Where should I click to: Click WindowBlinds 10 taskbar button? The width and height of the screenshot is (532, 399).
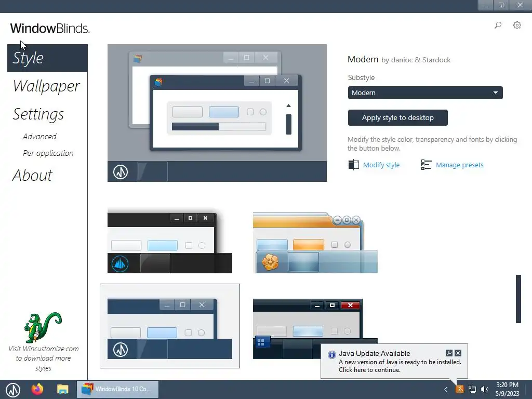click(118, 389)
